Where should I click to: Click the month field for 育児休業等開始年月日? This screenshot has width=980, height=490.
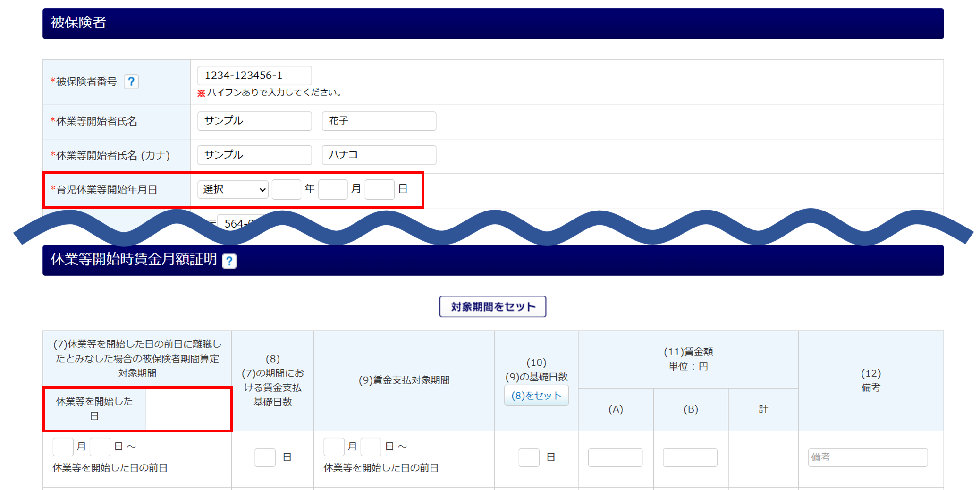point(333,189)
